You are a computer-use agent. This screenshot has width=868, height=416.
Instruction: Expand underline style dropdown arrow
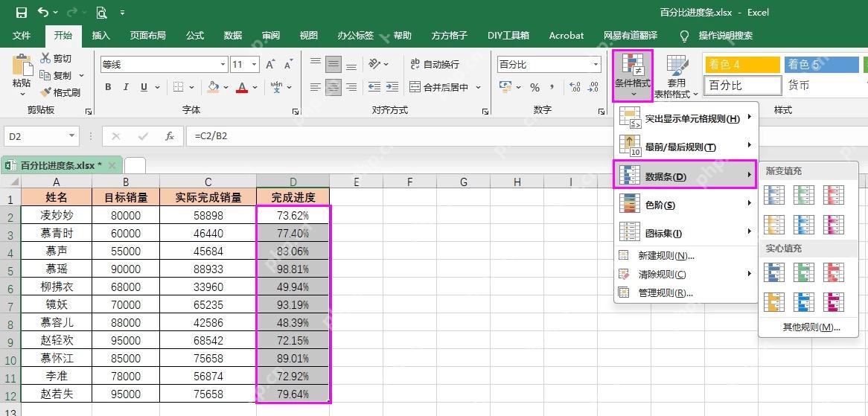pyautogui.click(x=157, y=87)
